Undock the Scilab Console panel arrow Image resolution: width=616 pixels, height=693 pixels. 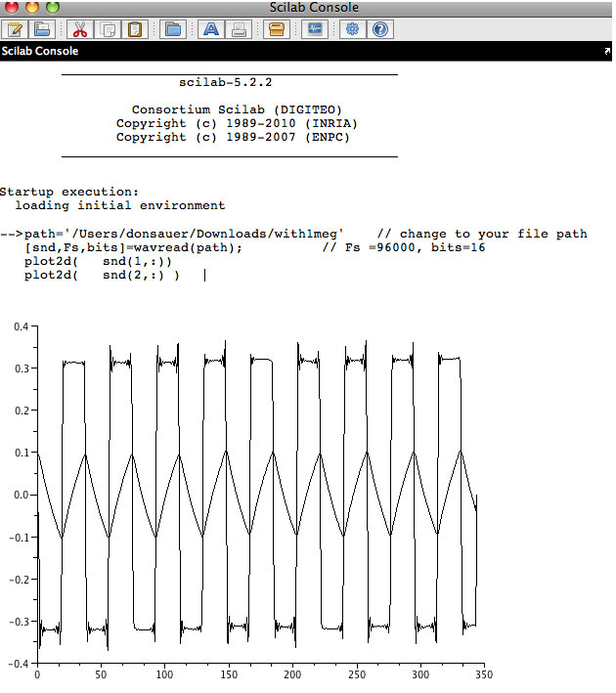click(607, 51)
